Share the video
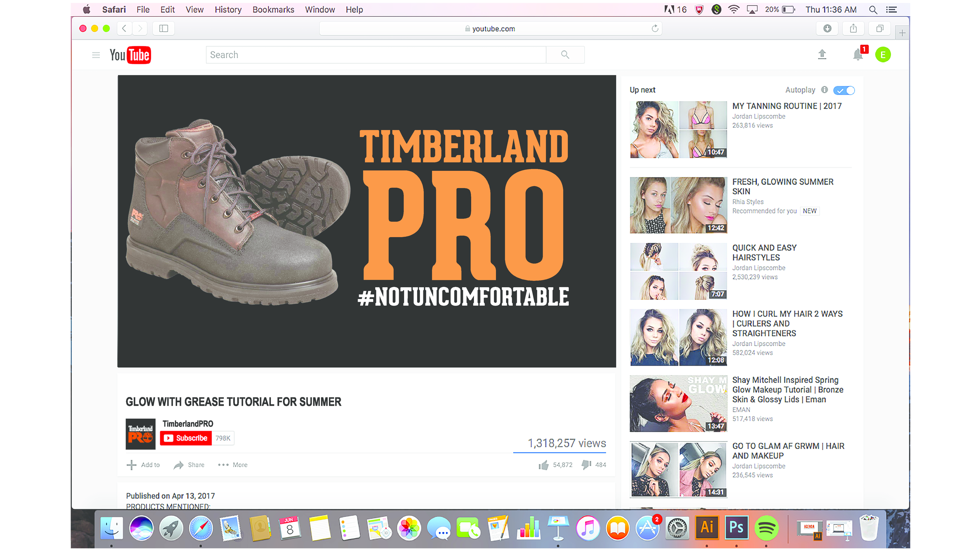Image resolution: width=980 pixels, height=551 pixels. (x=189, y=465)
